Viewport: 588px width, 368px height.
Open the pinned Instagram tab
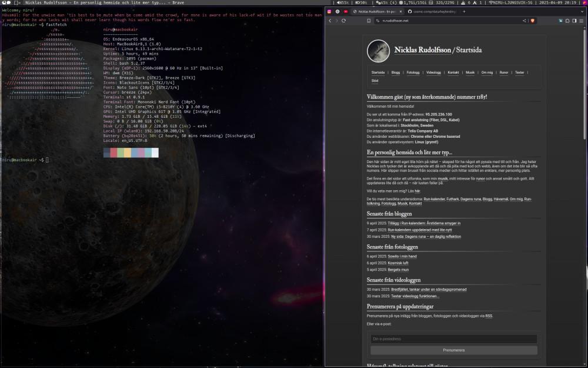coord(329,12)
